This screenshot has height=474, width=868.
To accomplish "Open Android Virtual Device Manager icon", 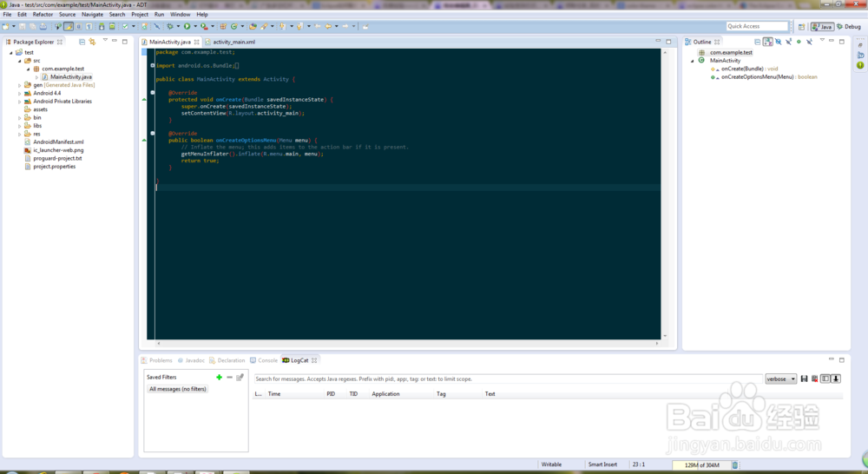I will click(x=112, y=26).
